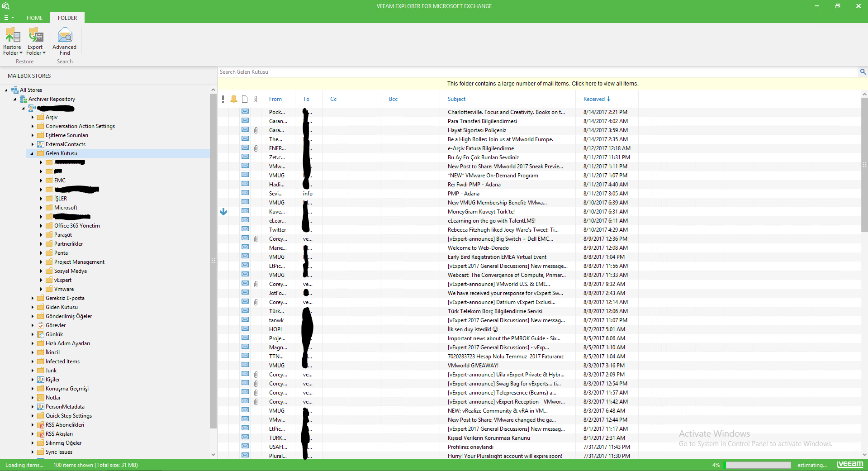The width and height of the screenshot is (868, 471).
Task: Click the Günlük journal folder icon
Action: point(40,334)
